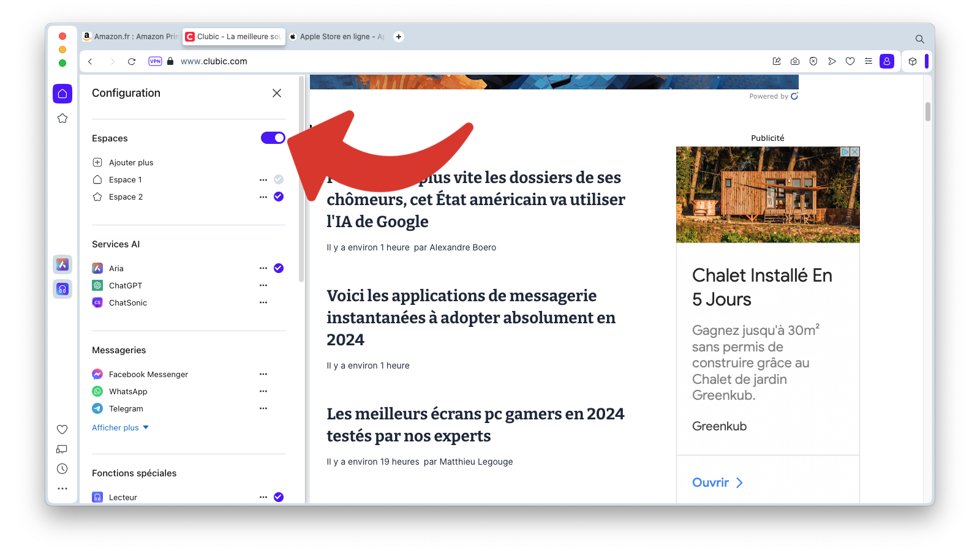The image size is (980, 551).
Task: Open the Espace 1 options menu
Action: click(263, 180)
